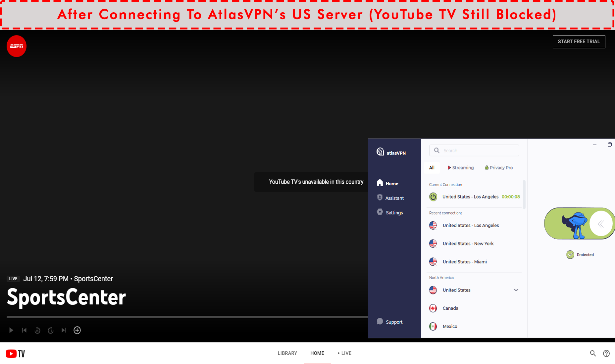Switch to the Streaming tab

click(x=460, y=167)
